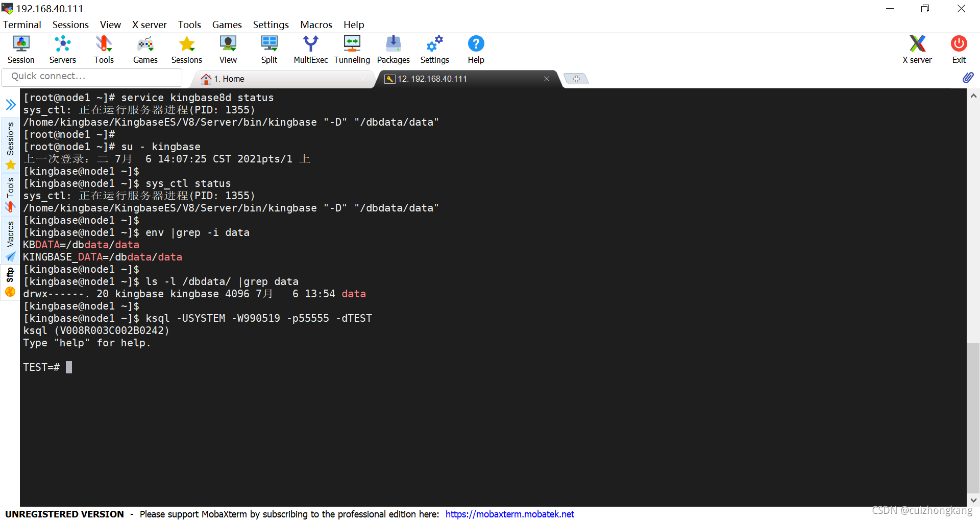Open the Macros menu
The width and height of the screenshot is (980, 521).
[316, 25]
